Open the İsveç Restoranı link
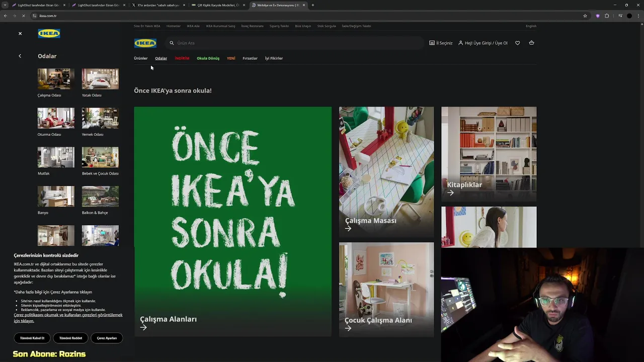 tap(252, 26)
